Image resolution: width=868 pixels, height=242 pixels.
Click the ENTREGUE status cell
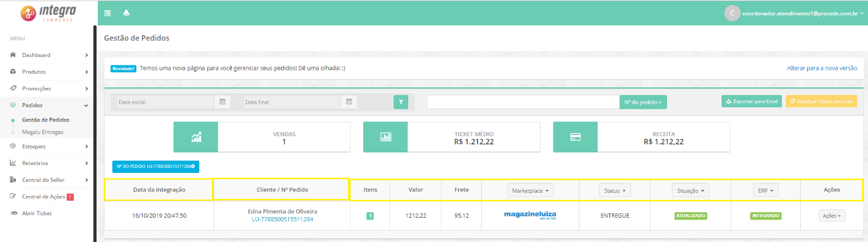(615, 215)
